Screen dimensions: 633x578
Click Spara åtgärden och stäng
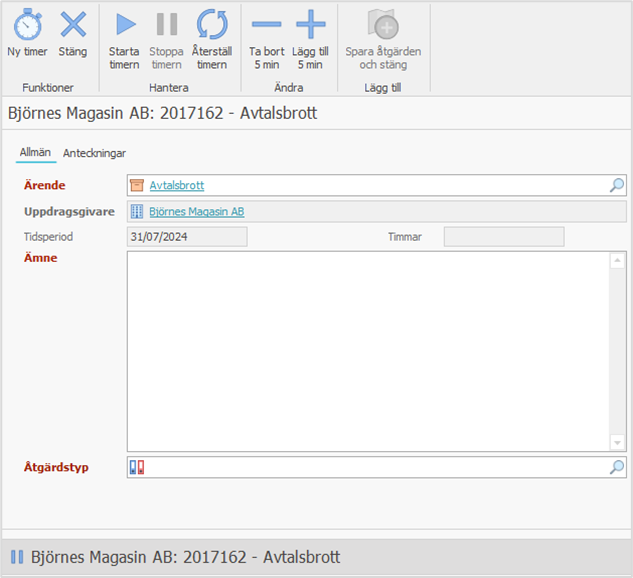(383, 40)
